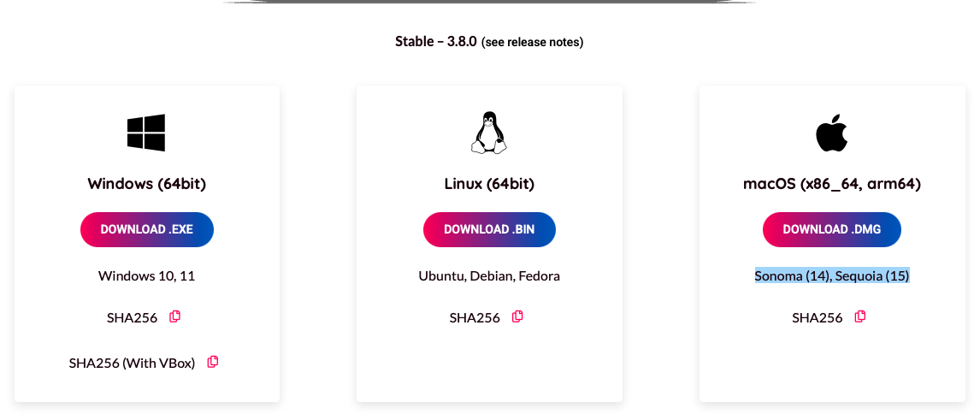The width and height of the screenshot is (980, 420).
Task: Click the Windows logo icon
Action: [146, 133]
